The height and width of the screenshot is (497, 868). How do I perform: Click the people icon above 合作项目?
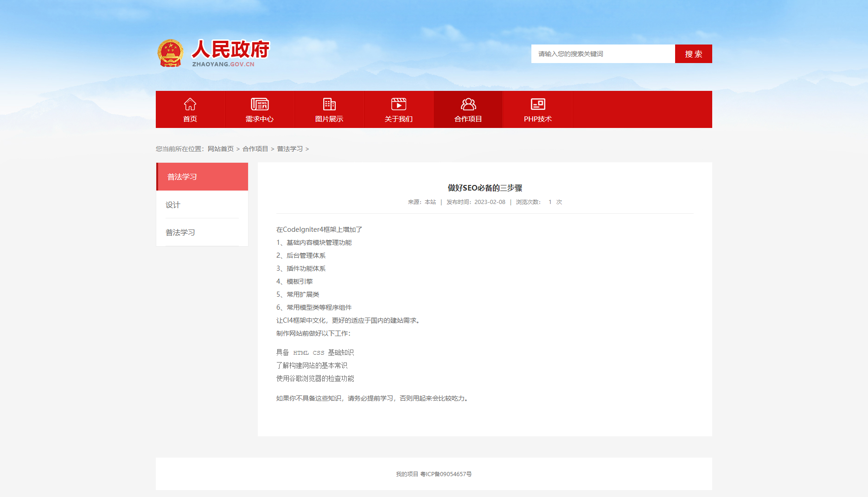468,104
